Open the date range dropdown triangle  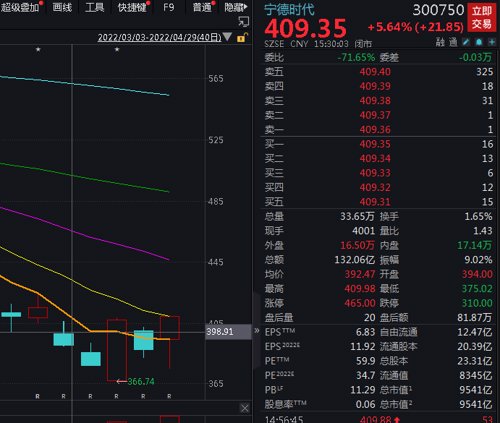pyautogui.click(x=227, y=37)
